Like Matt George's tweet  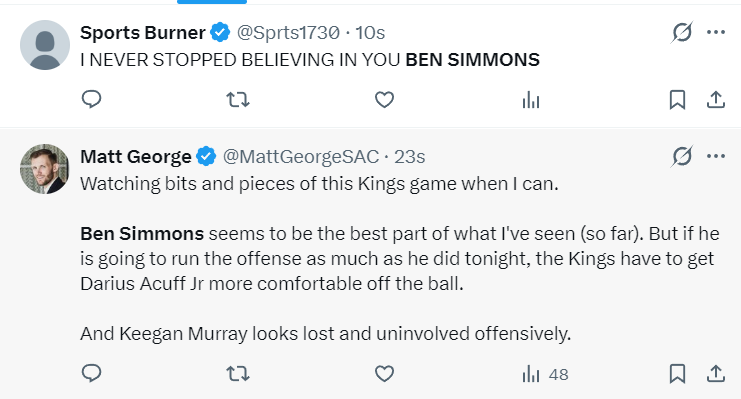[384, 374]
